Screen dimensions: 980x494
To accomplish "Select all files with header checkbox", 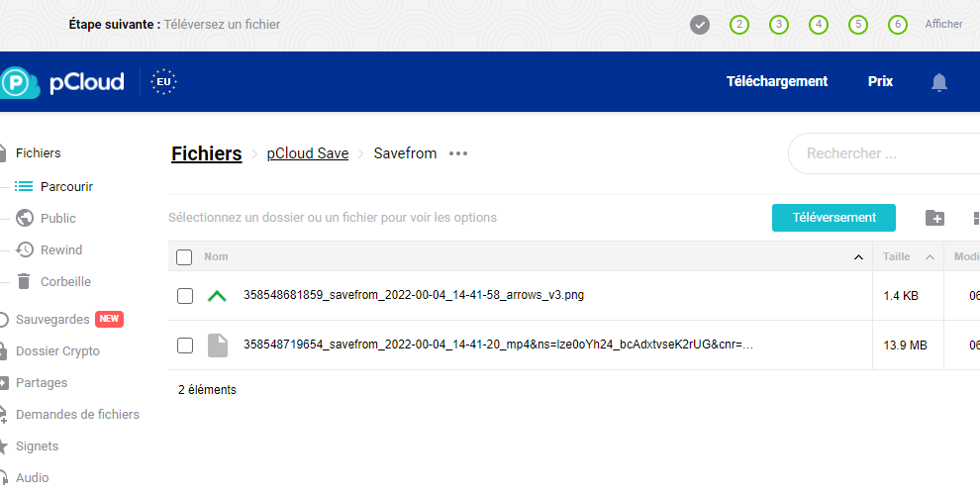I will coord(184,257).
